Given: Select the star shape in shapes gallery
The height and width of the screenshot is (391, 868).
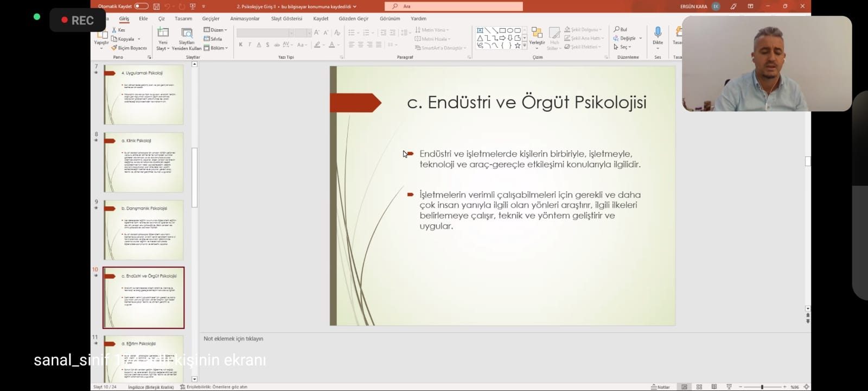Looking at the screenshot, I should (x=518, y=46).
